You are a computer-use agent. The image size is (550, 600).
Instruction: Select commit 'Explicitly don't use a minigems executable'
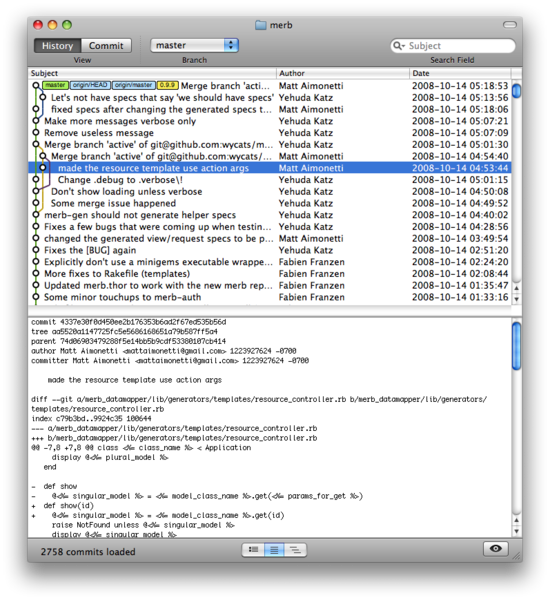[x=270, y=262]
